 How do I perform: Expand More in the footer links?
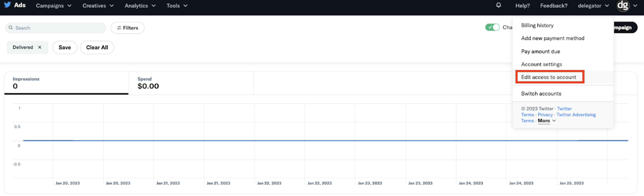[x=547, y=121]
